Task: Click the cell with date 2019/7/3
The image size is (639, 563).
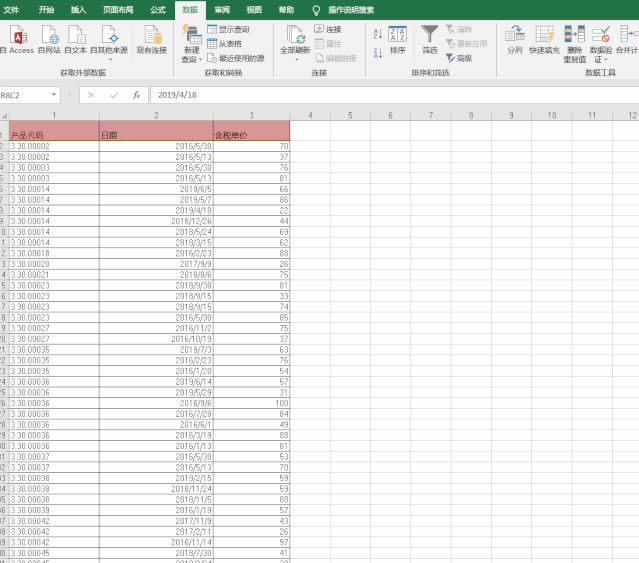Action: (x=156, y=350)
